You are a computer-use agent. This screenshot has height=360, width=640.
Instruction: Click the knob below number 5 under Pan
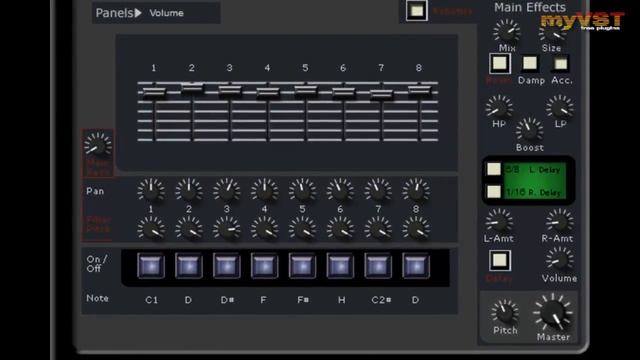pos(302,228)
